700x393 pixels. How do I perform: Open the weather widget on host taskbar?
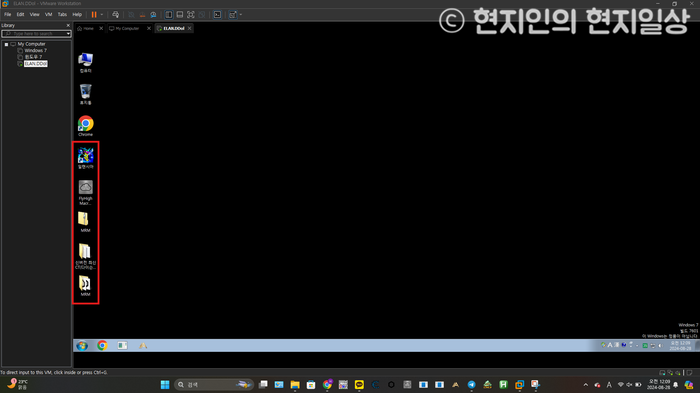point(17,385)
